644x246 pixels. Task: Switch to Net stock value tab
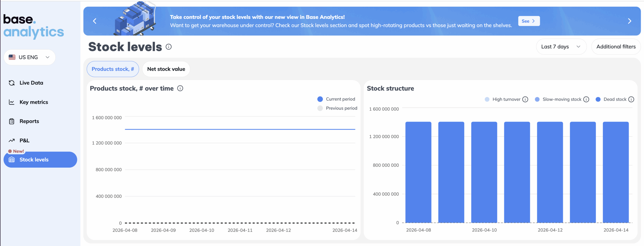166,69
